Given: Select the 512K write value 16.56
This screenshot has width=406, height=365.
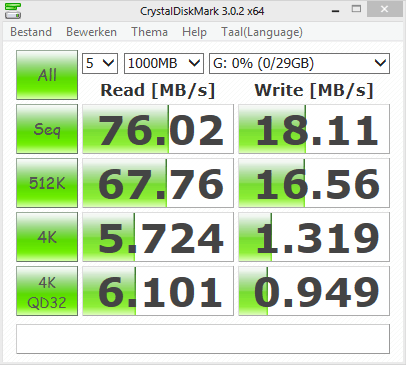Looking at the screenshot, I should tap(314, 183).
